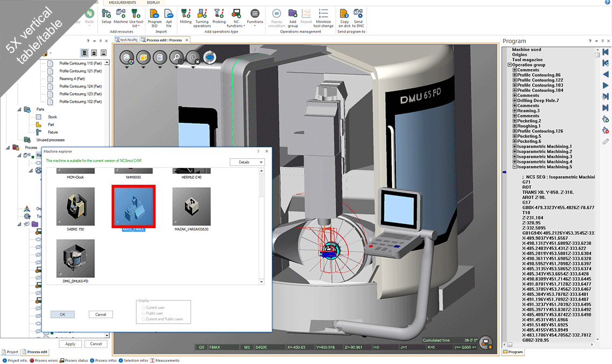Image resolution: width=612 pixels, height=364 pixels.
Task: Click the Apt file import icon
Action: (169, 14)
